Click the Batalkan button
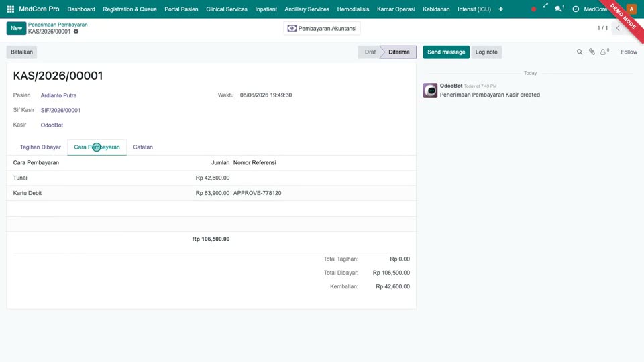 21,52
